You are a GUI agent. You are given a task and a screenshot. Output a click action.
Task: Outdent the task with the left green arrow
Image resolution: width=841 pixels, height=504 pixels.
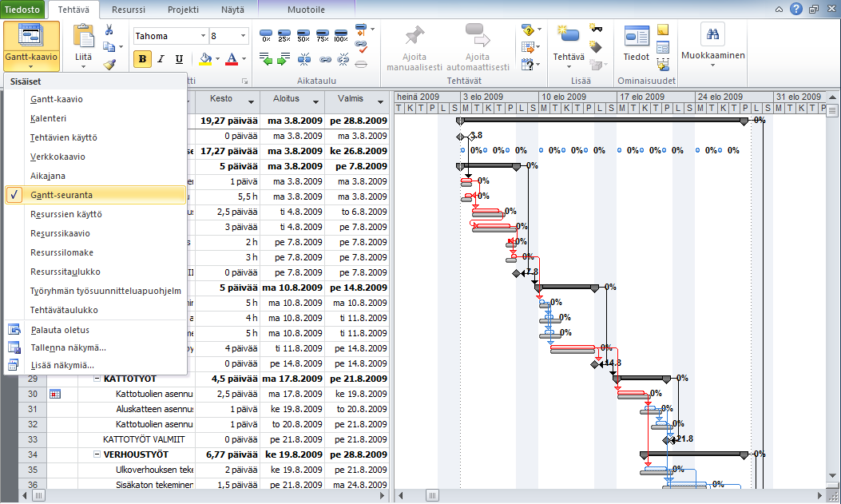coord(266,59)
